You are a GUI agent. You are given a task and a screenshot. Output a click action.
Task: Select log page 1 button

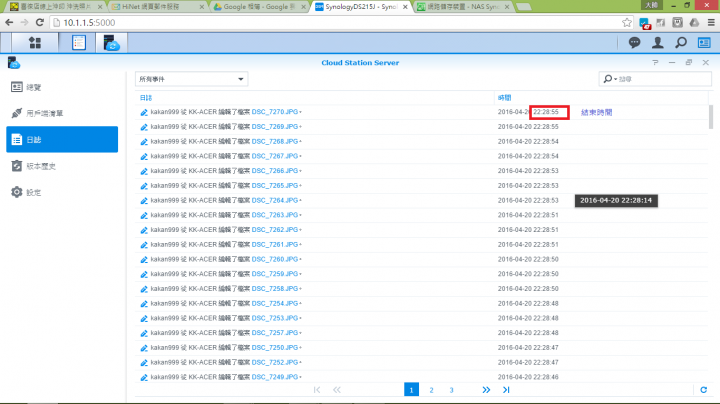pyautogui.click(x=411, y=390)
